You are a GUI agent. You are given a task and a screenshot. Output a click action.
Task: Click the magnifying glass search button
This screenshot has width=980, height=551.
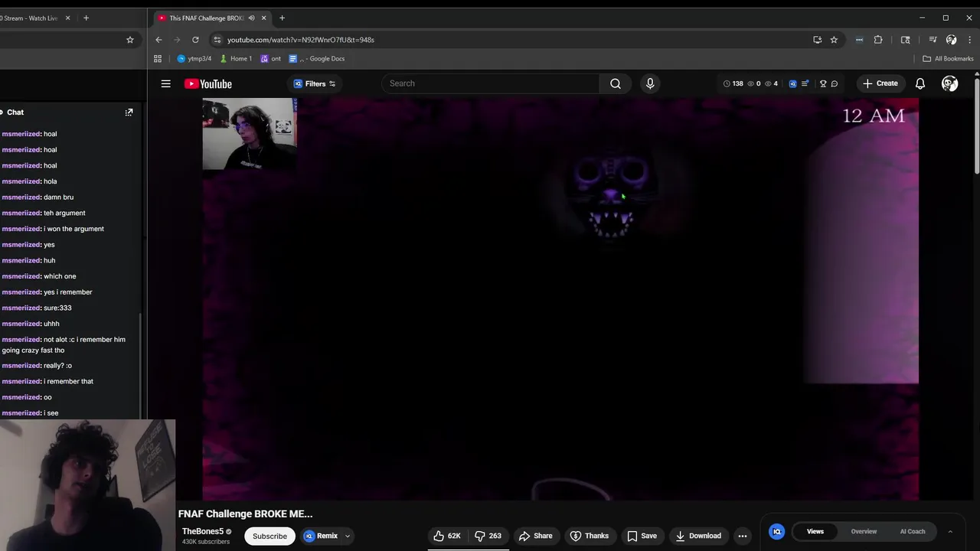(616, 83)
